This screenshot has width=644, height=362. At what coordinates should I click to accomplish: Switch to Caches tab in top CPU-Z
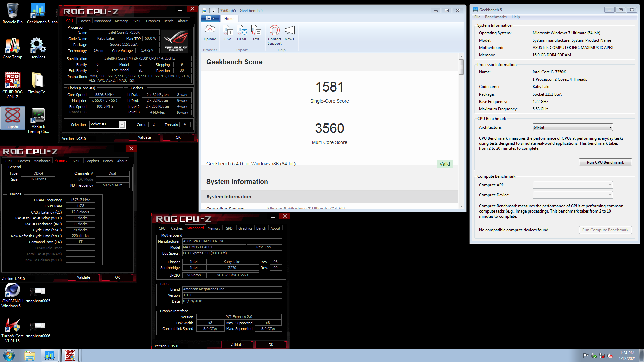85,21
